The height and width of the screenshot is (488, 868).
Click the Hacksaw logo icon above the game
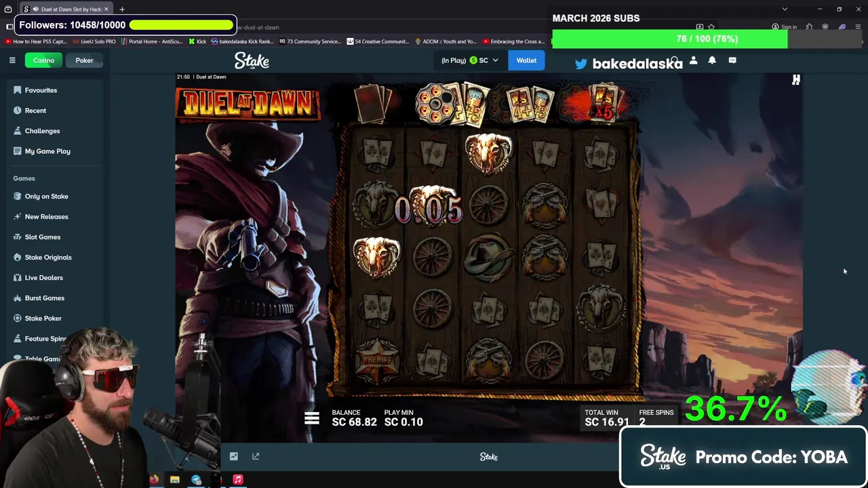pos(796,80)
